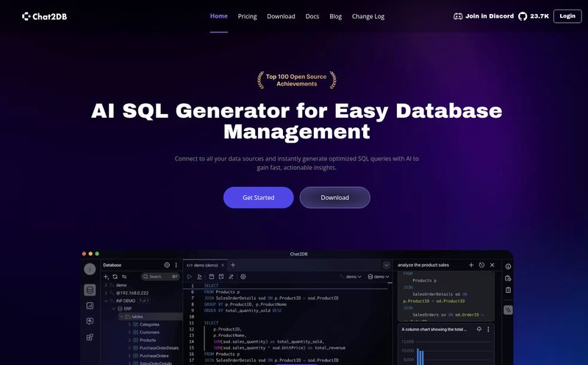Click the column chart thumbnail in chat panel
The width and height of the screenshot is (588, 365).
(445, 344)
